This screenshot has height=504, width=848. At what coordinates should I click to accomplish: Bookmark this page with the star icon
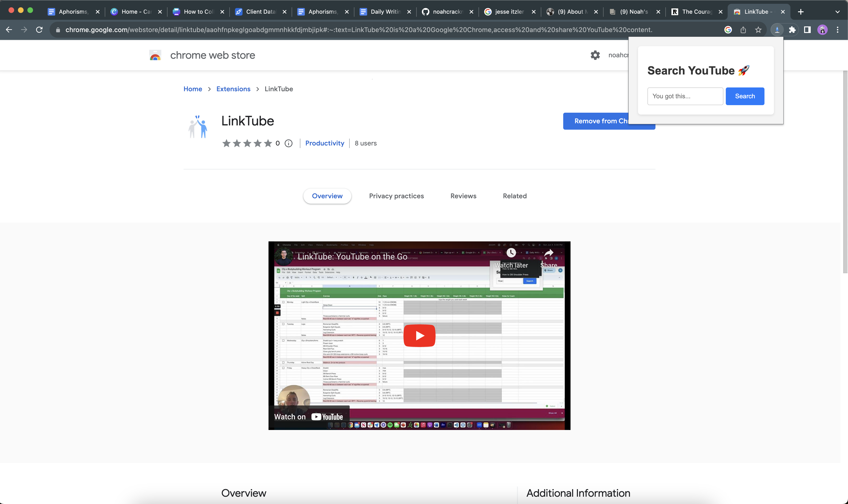click(758, 30)
